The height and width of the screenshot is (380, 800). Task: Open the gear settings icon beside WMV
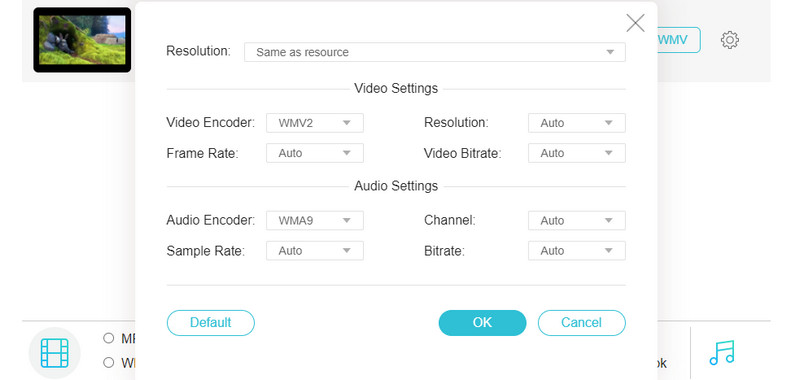click(730, 40)
